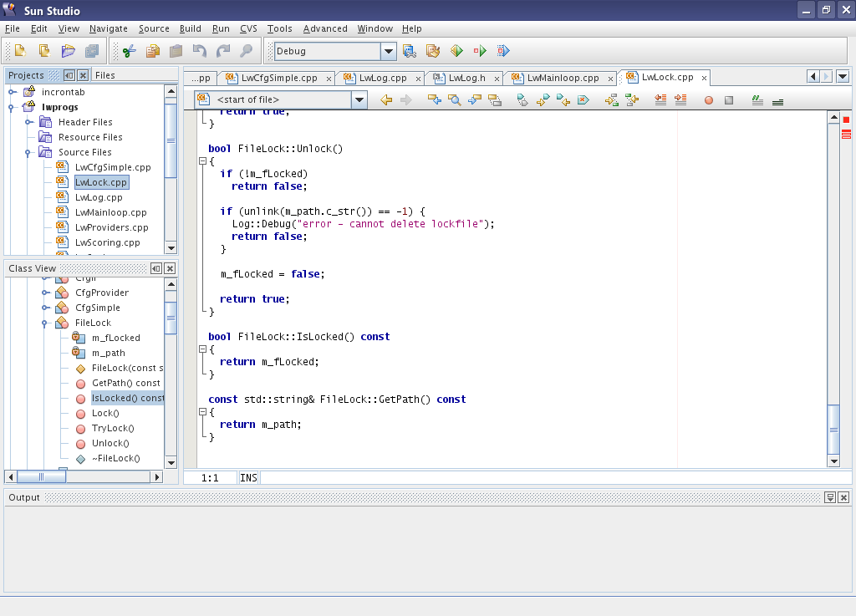856x616 pixels.
Task: Click the Projects panel scroll up arrow
Action: 171,92
